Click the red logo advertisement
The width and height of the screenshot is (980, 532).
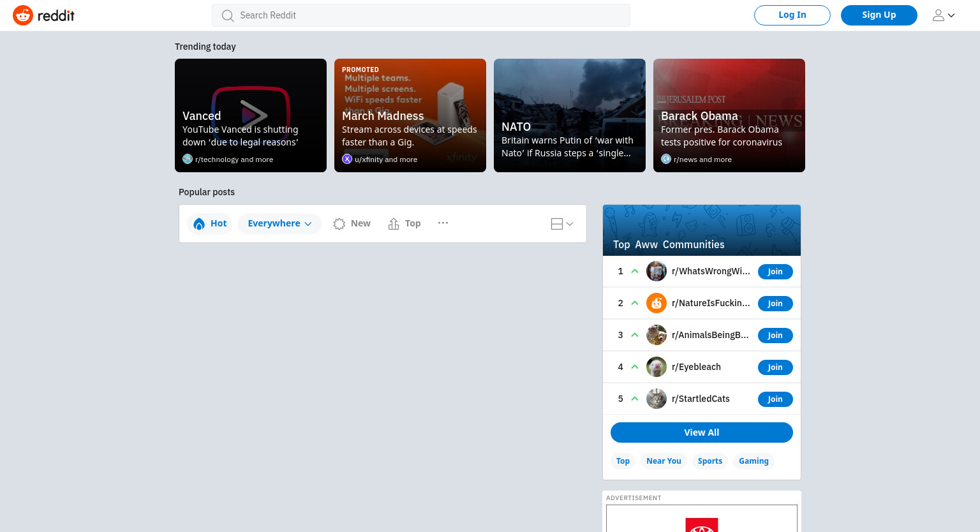point(702,525)
